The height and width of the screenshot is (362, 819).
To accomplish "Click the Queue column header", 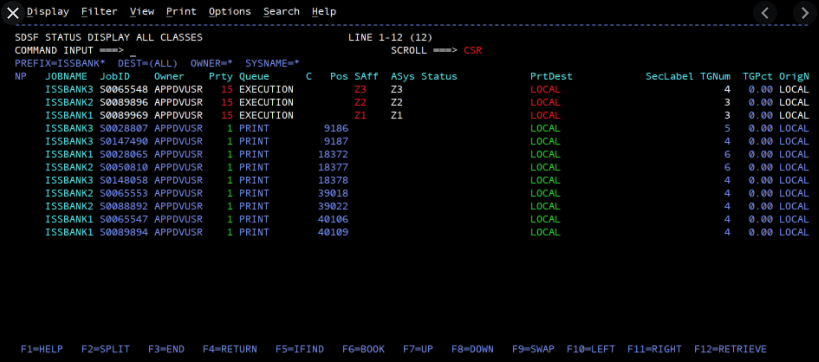I will (254, 76).
